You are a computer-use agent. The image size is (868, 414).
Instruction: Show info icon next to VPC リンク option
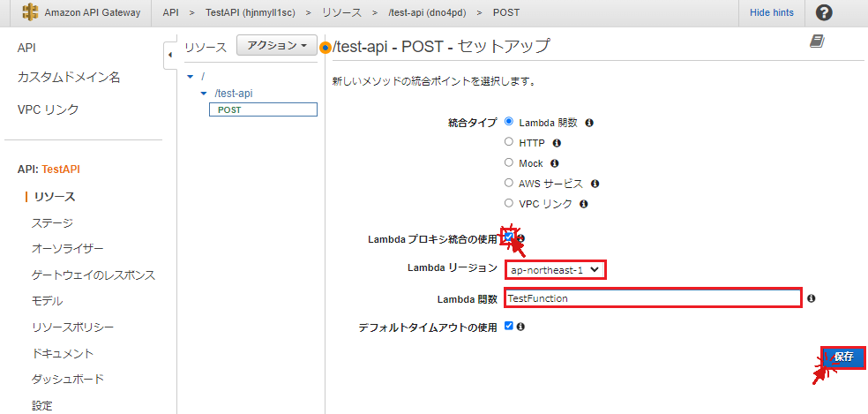(583, 204)
